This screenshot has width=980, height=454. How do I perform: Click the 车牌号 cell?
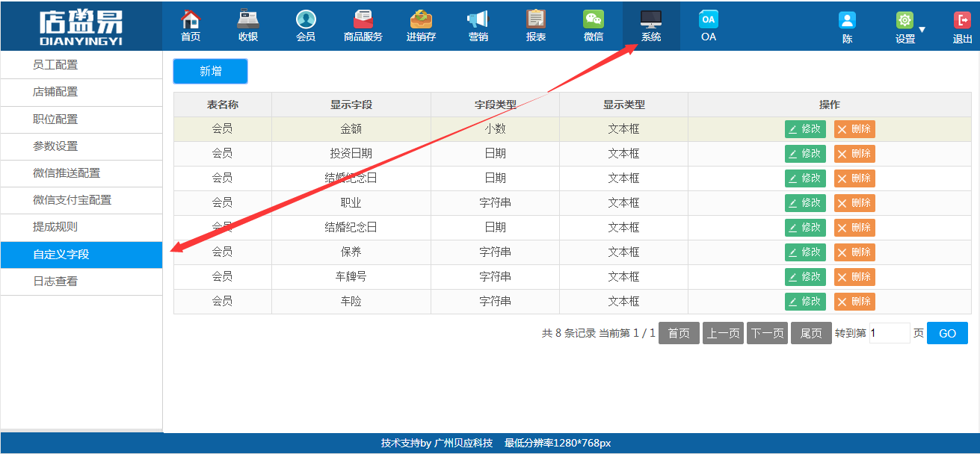point(351,276)
